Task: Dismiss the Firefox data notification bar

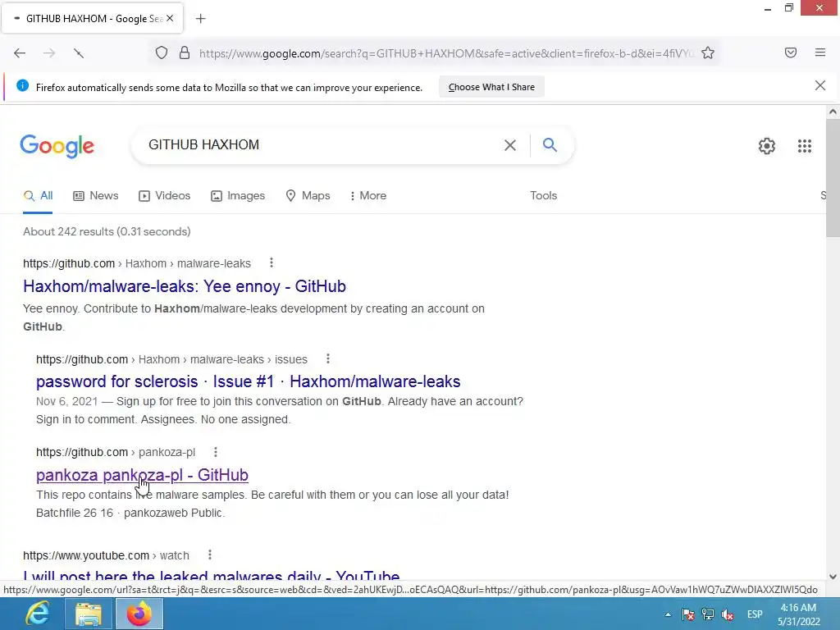Action: (x=820, y=85)
